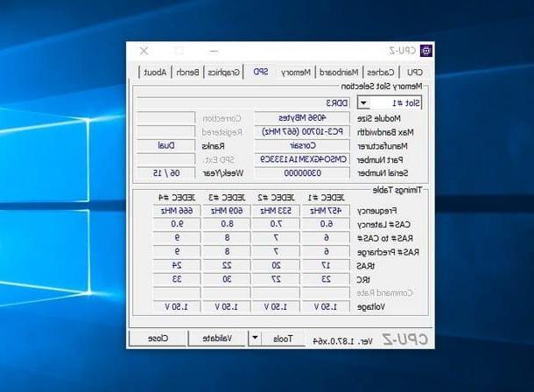The width and height of the screenshot is (534, 392).
Task: Click the JEDEC #4 Voltage 1.50 V cell
Action: [177, 306]
